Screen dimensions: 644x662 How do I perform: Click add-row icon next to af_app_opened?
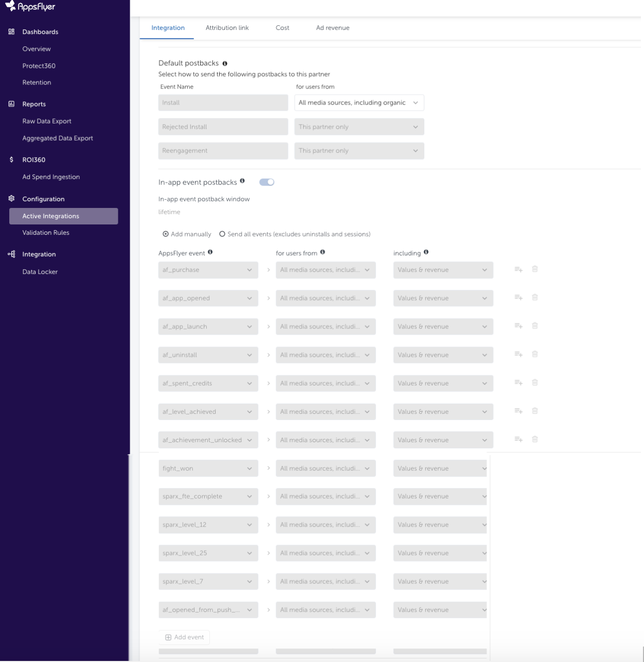pos(518,298)
